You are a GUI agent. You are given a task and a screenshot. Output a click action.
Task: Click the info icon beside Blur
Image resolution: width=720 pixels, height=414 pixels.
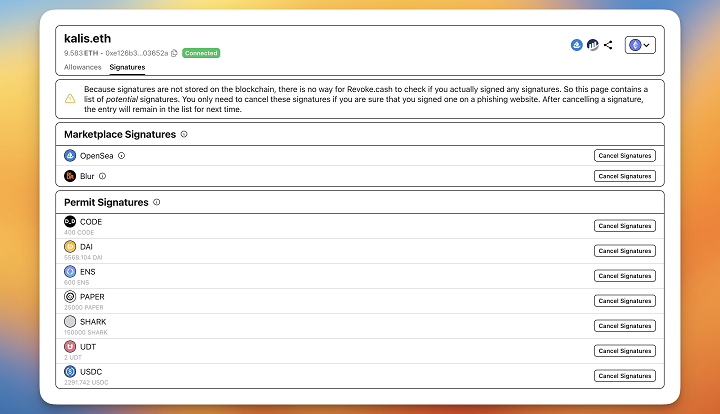(x=102, y=176)
